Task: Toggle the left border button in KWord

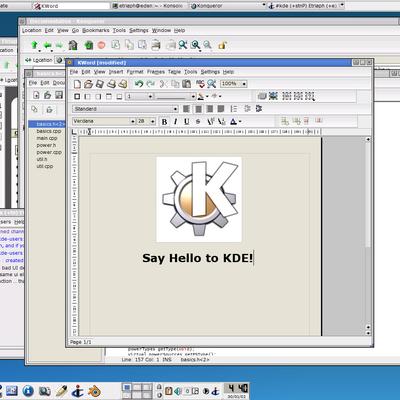Action: [87, 96]
